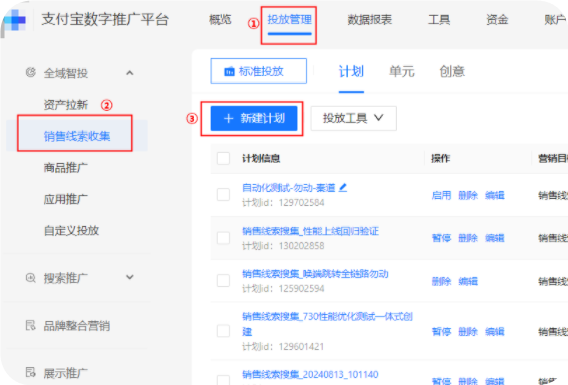Click the text 计划id: 130202858

click(283, 246)
